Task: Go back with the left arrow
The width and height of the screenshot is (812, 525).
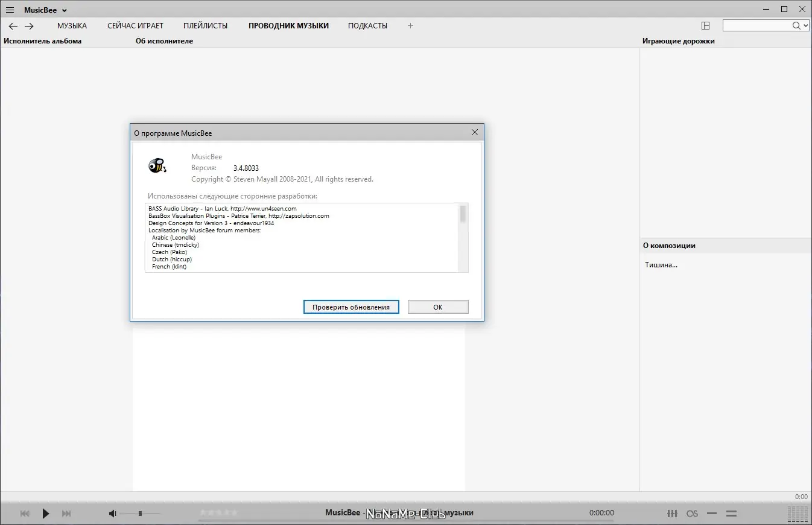Action: (x=13, y=26)
